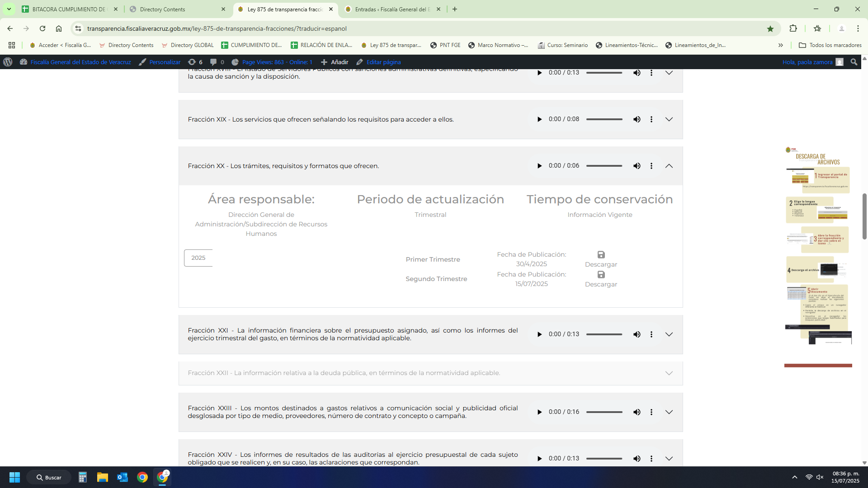Collapse the Fracción XX section
The image size is (868, 488).
[x=669, y=166]
